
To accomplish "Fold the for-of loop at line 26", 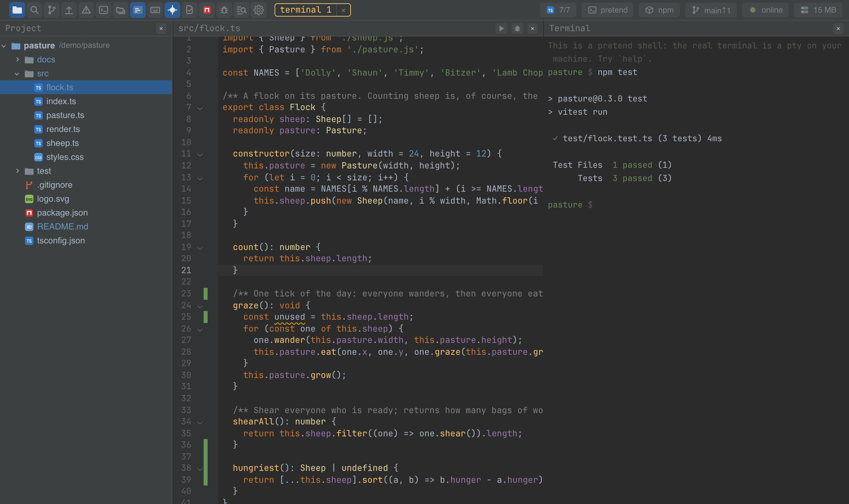I will (x=200, y=330).
